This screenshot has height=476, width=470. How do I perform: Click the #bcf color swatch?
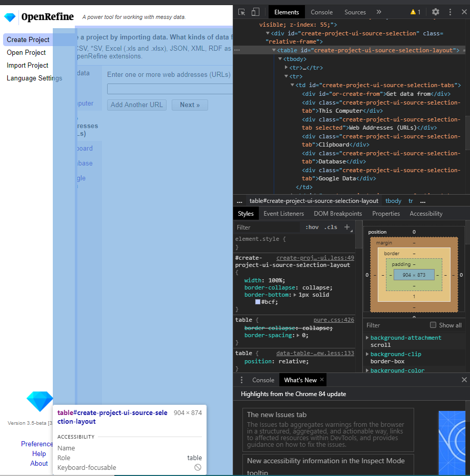[x=258, y=302]
